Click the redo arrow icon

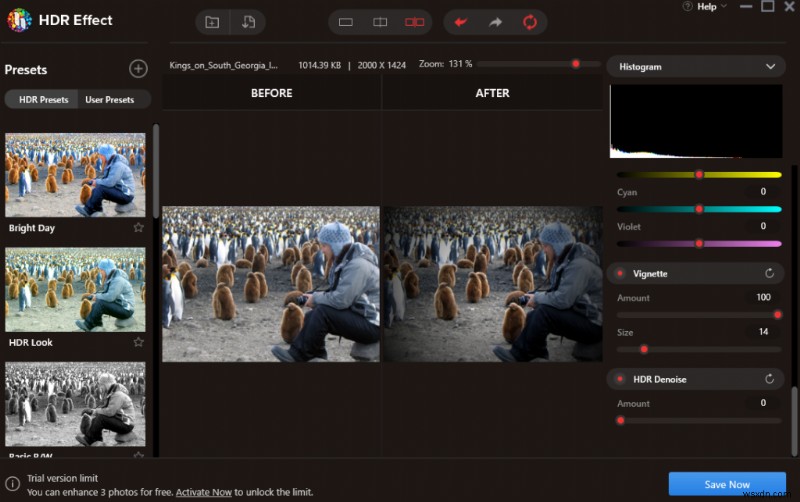[x=495, y=22]
